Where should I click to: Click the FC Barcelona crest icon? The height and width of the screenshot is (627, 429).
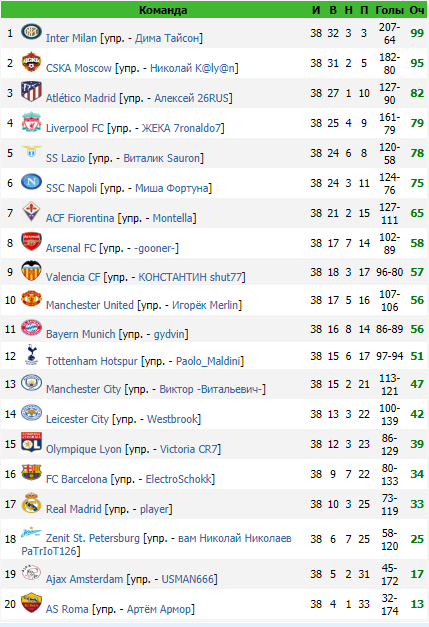(31, 472)
